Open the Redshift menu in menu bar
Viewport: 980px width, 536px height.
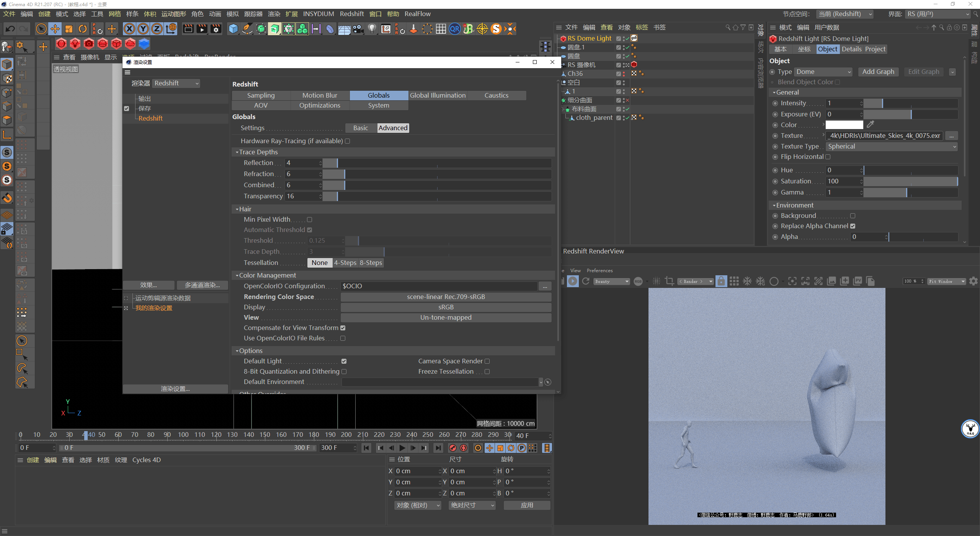351,14
